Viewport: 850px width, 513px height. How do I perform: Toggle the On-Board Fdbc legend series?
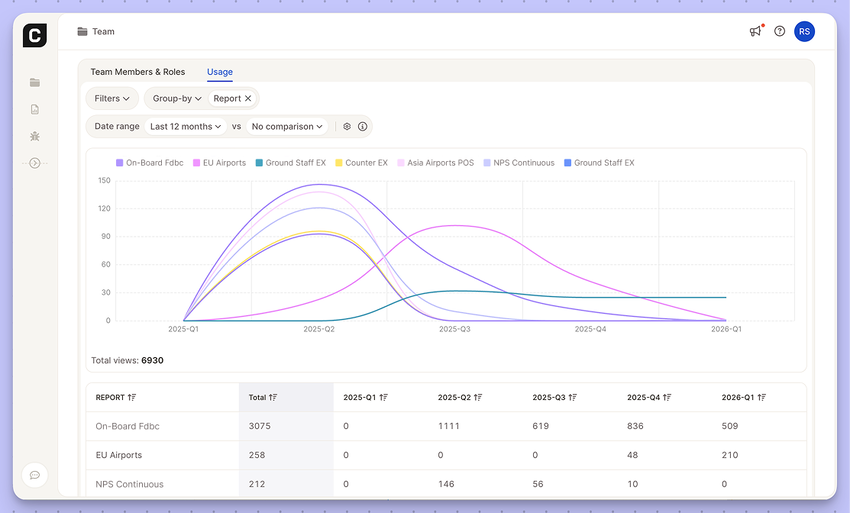tap(152, 163)
